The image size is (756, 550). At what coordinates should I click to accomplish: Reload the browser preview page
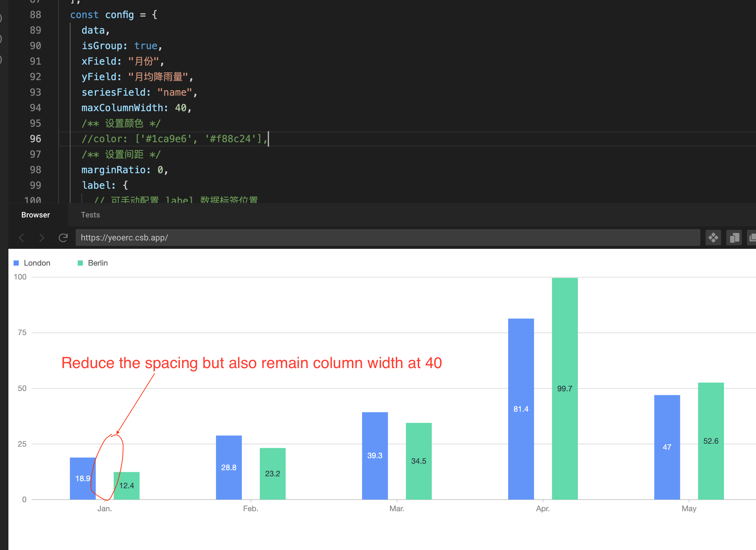(63, 238)
